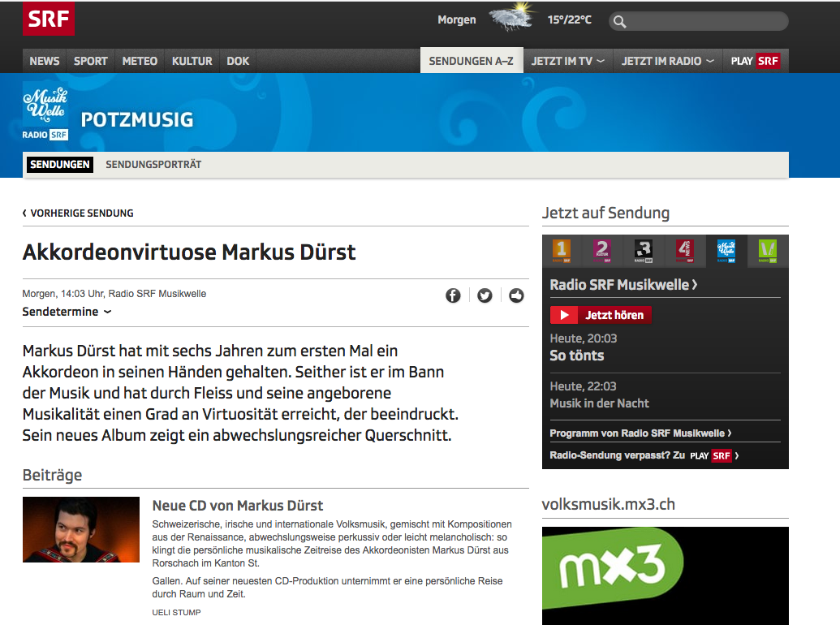The height and width of the screenshot is (625, 840).
Task: Select Sendungen A–Z in navigation
Action: tap(471, 61)
